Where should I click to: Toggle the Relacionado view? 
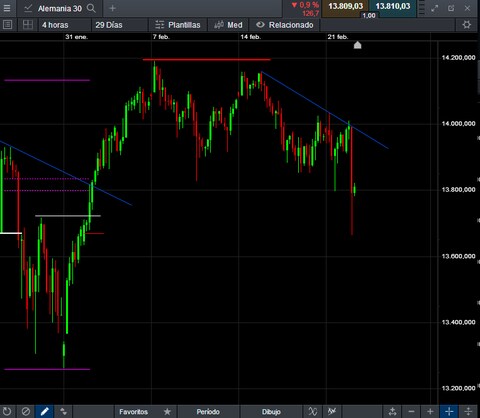tap(285, 25)
